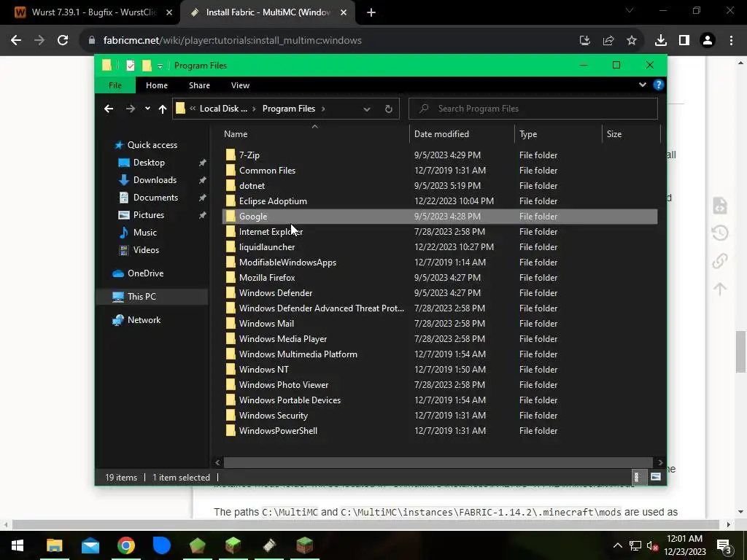Click Chrome share page icon

click(x=608, y=41)
